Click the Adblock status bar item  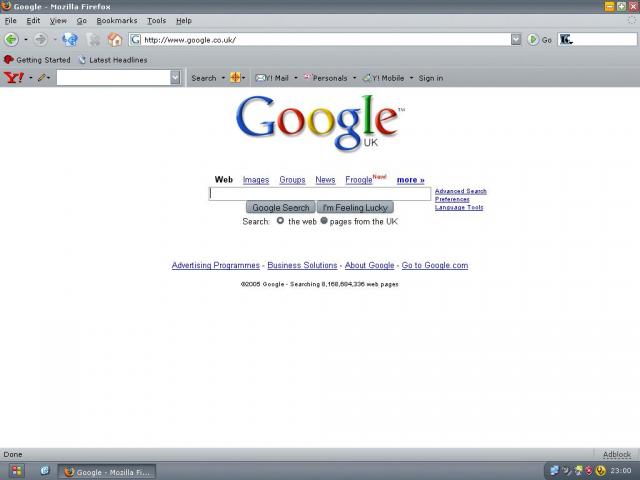tap(617, 454)
